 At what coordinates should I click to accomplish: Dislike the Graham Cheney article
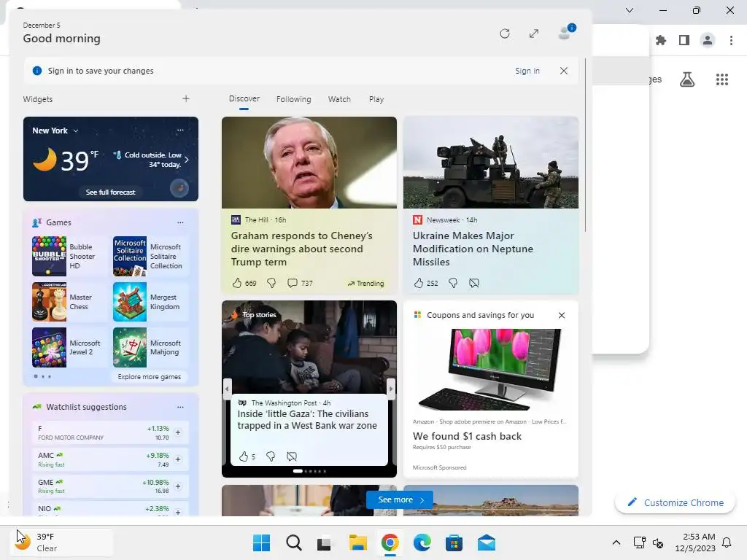click(x=271, y=283)
